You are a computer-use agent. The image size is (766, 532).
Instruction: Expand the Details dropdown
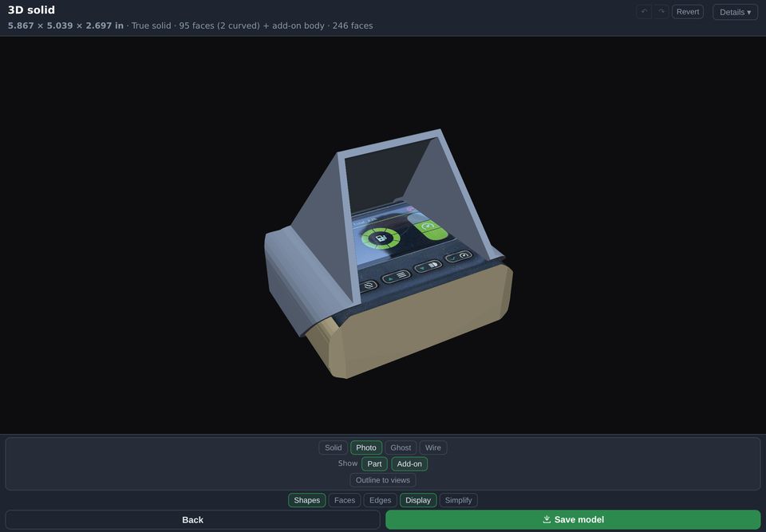tap(735, 12)
